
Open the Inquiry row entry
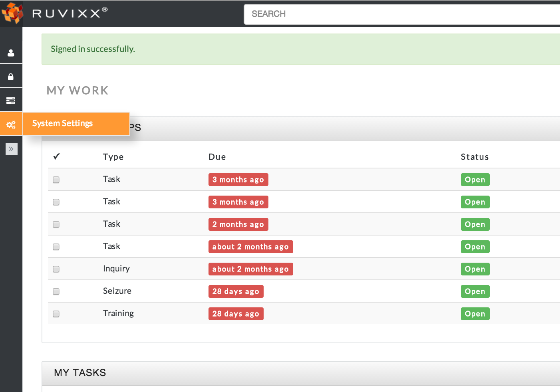pyautogui.click(x=116, y=269)
